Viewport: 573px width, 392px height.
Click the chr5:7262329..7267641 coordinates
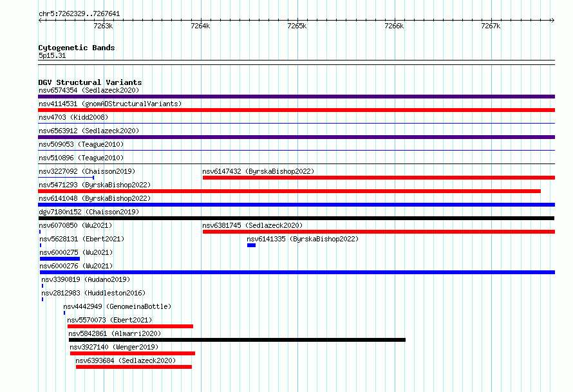(x=79, y=14)
